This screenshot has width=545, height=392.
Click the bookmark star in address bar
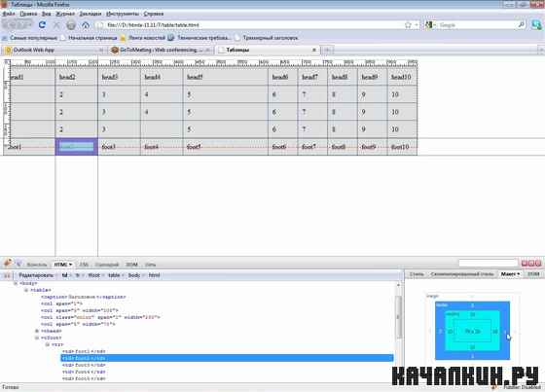[x=408, y=25]
